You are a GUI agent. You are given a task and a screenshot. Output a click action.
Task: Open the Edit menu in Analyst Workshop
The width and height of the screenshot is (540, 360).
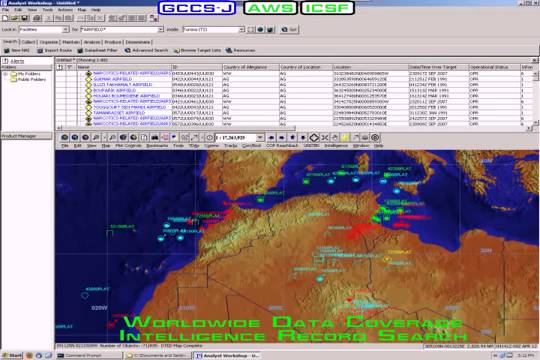click(x=18, y=10)
